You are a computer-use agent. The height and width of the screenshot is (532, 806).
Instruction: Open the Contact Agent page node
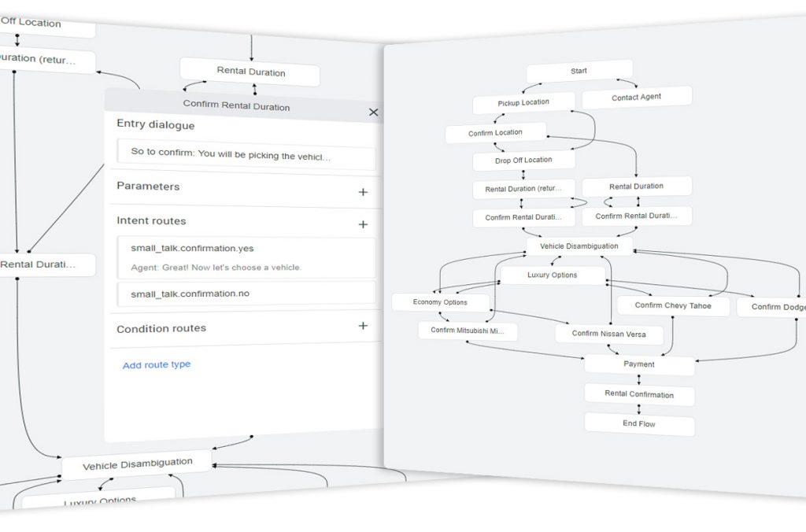click(x=637, y=98)
